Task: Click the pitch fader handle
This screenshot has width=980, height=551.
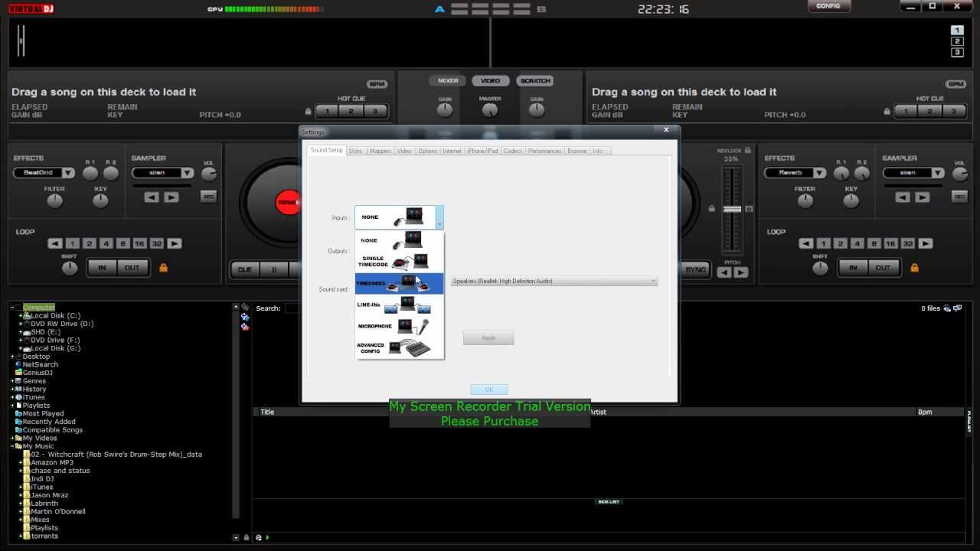Action: tap(733, 209)
